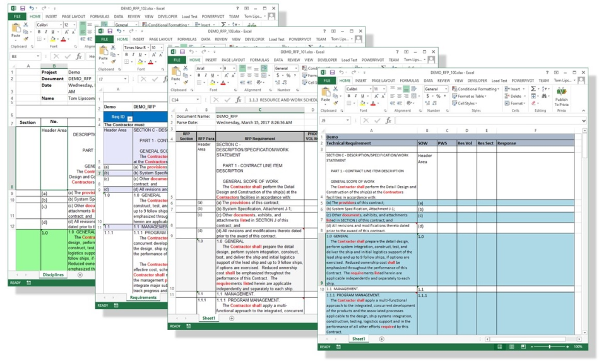This screenshot has height=364, width=606.
Task: Toggle bold formatting in the Font group
Action: point(349,96)
